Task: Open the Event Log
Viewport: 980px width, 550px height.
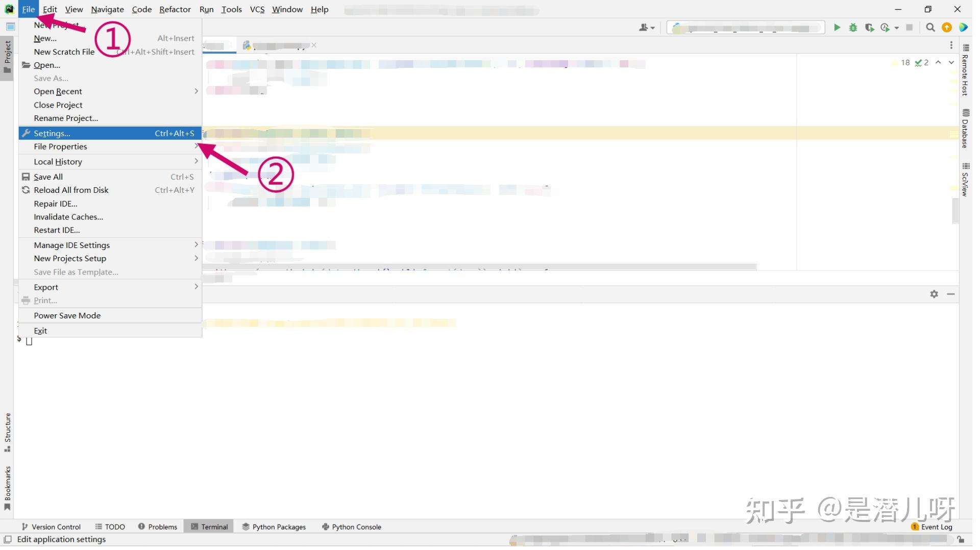Action: coord(935,527)
